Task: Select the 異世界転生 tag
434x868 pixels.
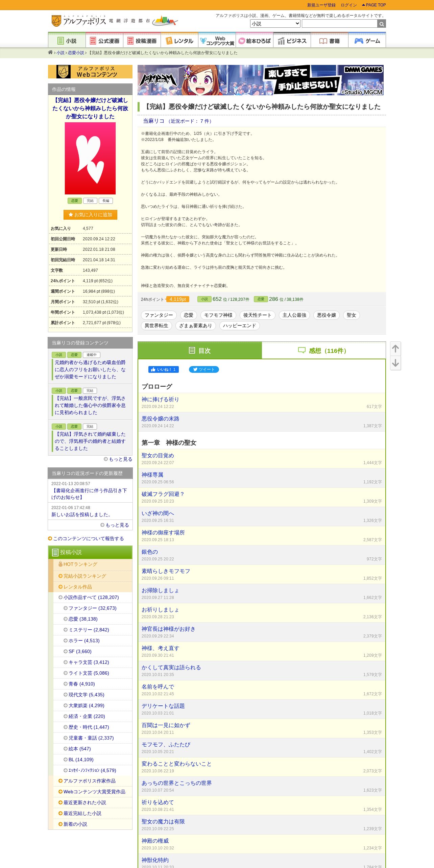Action: click(x=156, y=325)
